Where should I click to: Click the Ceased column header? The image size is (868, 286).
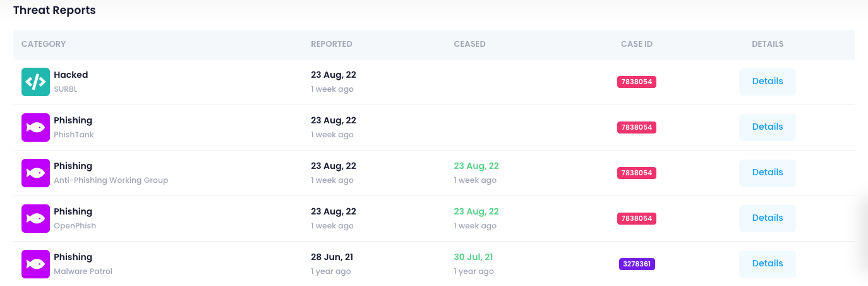469,44
